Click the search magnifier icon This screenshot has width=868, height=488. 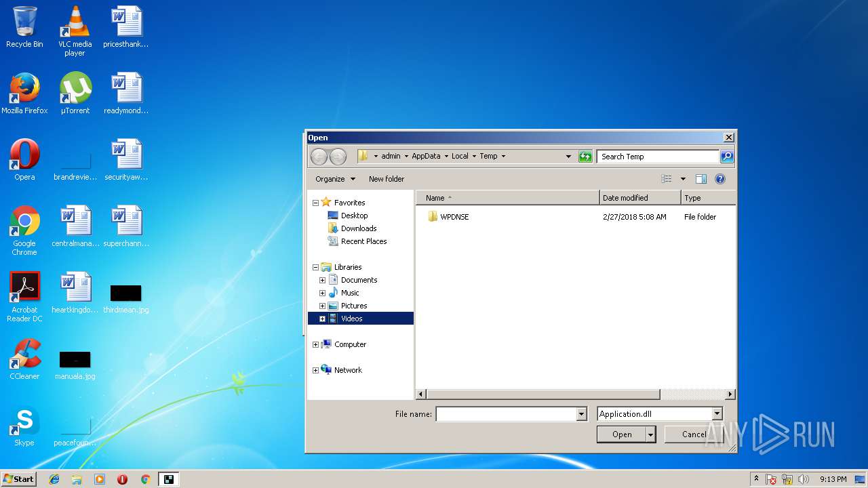click(726, 157)
